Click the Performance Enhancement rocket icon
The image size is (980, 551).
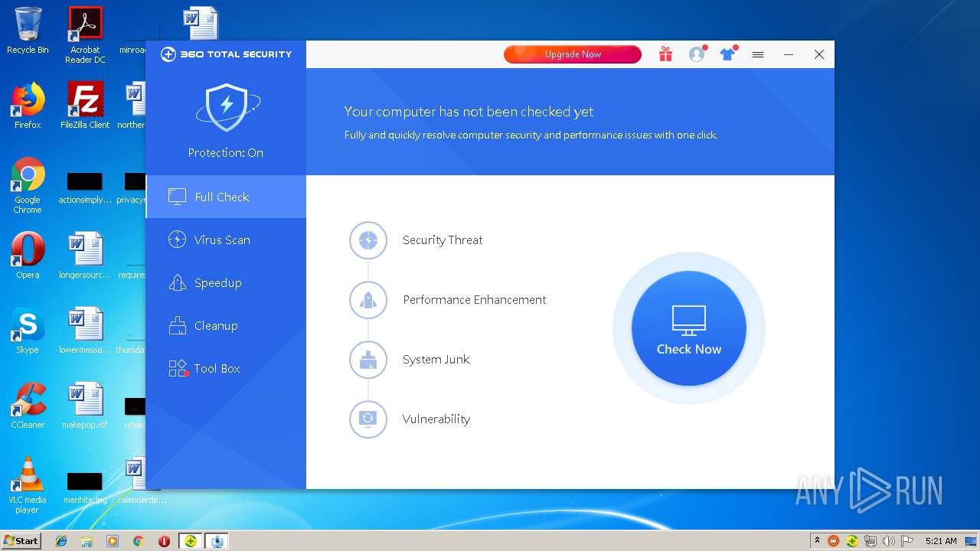368,300
